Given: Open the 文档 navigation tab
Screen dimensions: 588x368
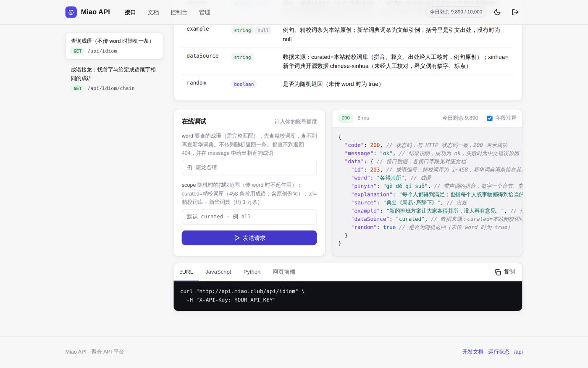Looking at the screenshot, I should [x=153, y=12].
